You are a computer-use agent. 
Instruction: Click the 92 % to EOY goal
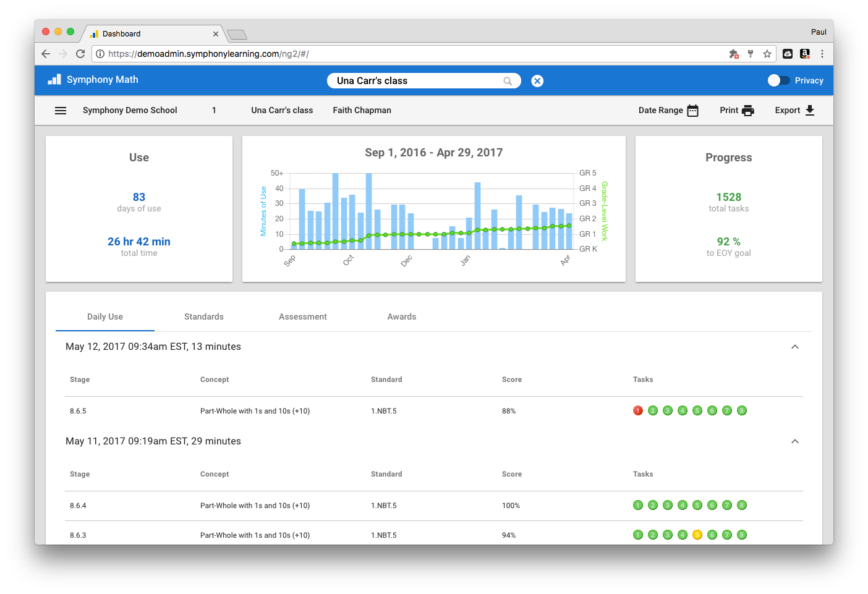(x=729, y=242)
